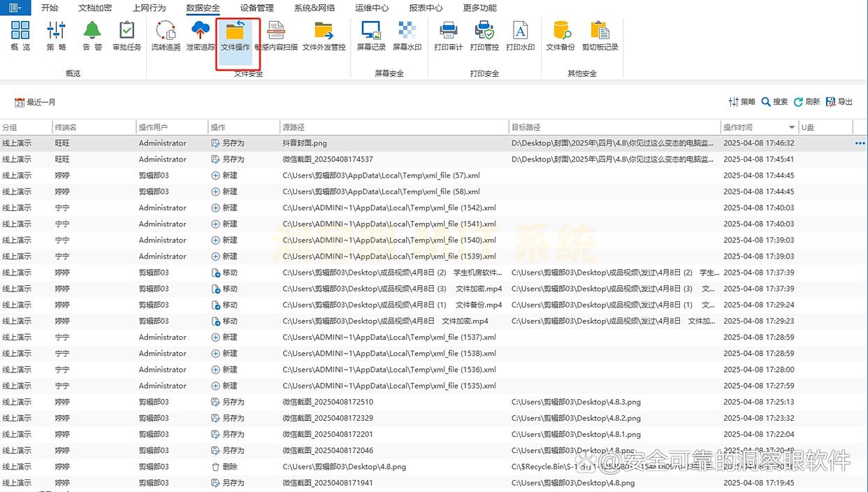Sort by the 分组 column header
This screenshot has height=492, width=868.
tap(26, 127)
